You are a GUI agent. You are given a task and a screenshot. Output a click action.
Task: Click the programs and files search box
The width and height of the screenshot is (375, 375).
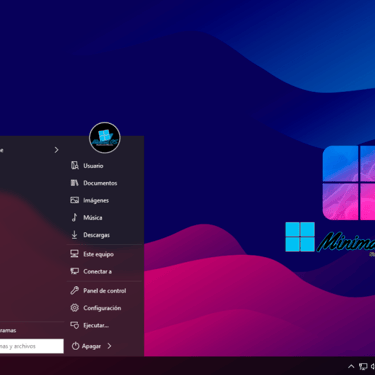32,346
